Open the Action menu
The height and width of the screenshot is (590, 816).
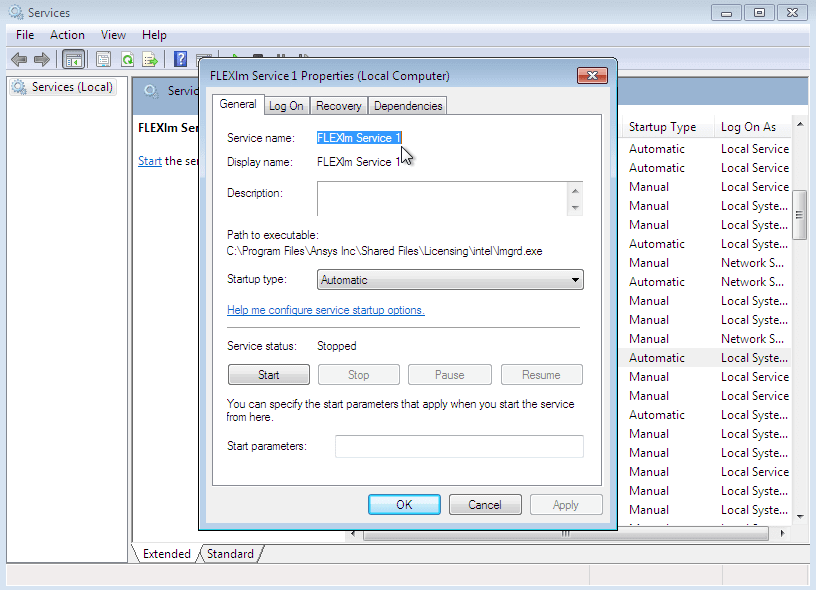tap(67, 34)
